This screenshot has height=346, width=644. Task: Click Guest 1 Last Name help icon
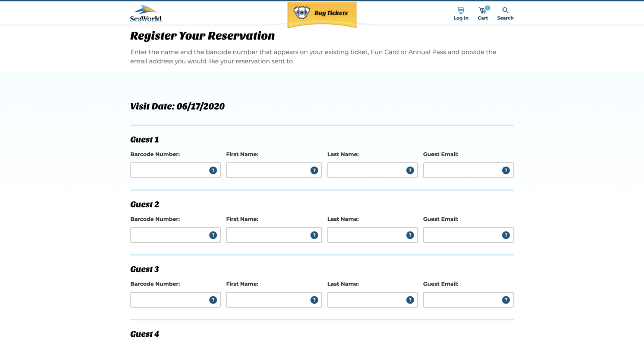(x=410, y=170)
